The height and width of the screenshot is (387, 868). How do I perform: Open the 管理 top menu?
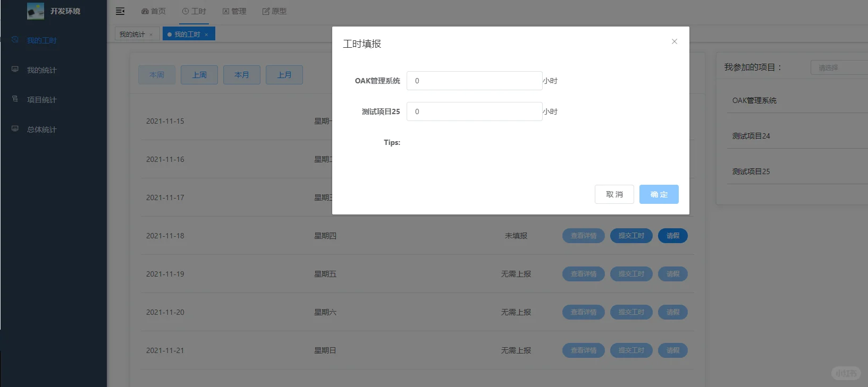pyautogui.click(x=234, y=11)
